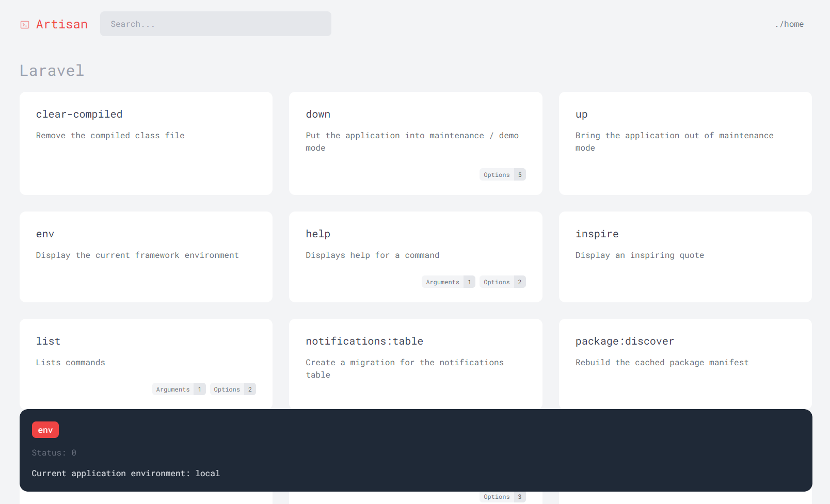This screenshot has width=830, height=504.
Task: Open the Artisan home title link
Action: (62, 24)
